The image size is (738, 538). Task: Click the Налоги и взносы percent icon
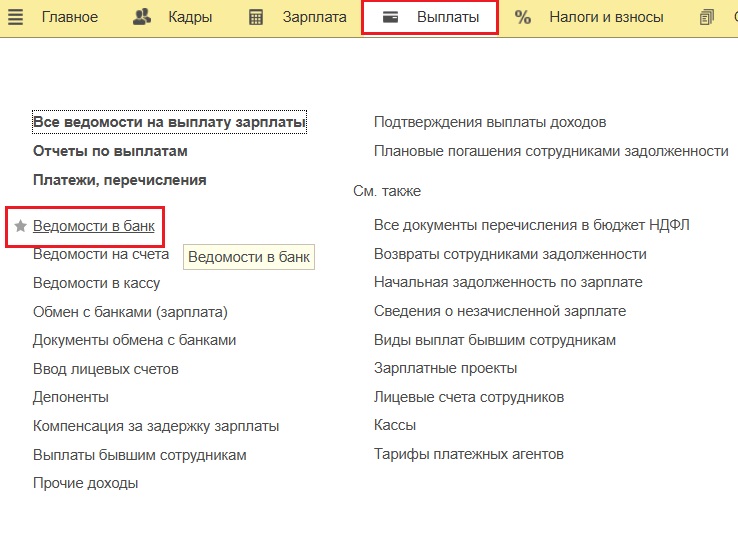(x=522, y=17)
